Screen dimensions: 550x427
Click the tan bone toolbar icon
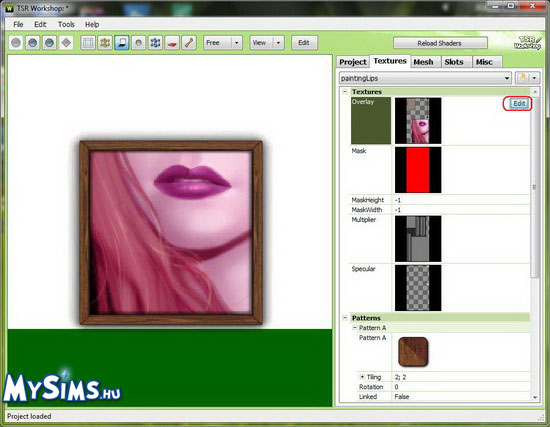pos(189,43)
